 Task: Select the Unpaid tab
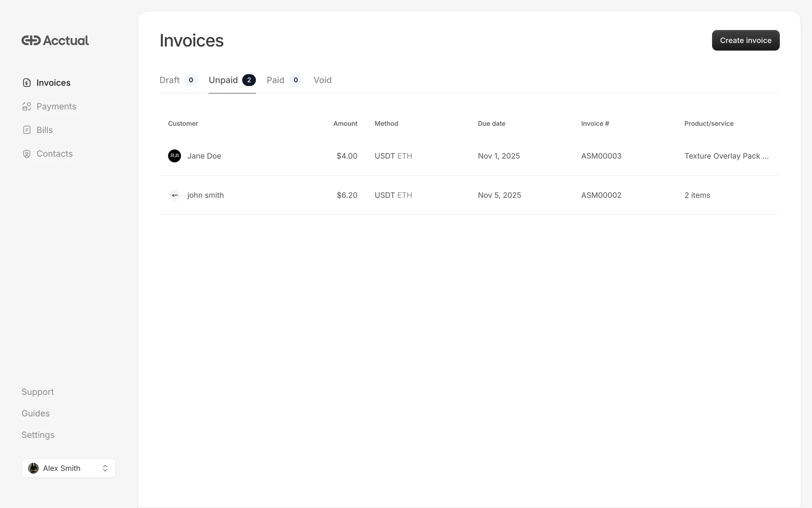coord(223,80)
